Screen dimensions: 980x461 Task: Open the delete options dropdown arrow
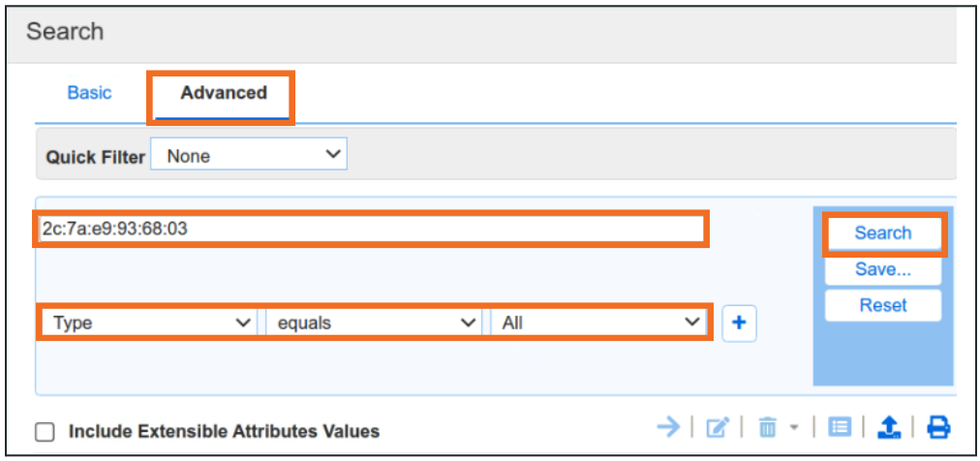pyautogui.click(x=792, y=427)
